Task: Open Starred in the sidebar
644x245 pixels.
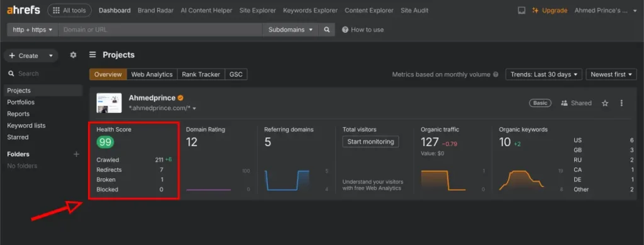Action: [x=18, y=137]
